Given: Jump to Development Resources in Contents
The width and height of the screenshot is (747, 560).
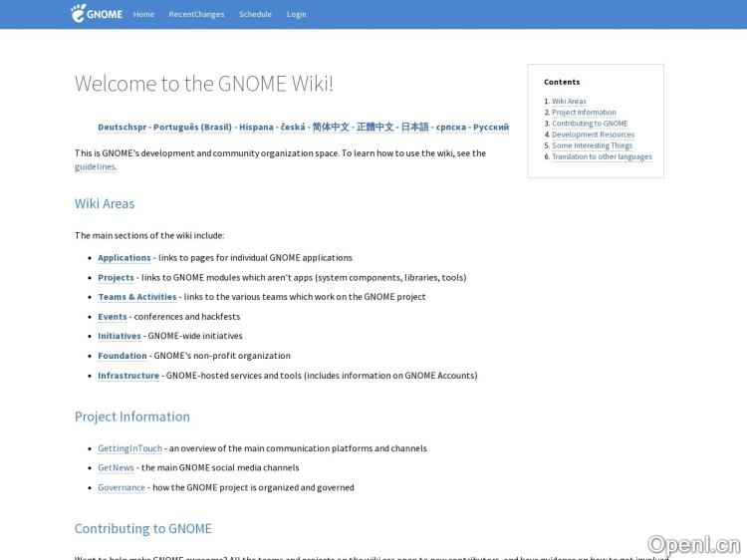Looking at the screenshot, I should [593, 135].
